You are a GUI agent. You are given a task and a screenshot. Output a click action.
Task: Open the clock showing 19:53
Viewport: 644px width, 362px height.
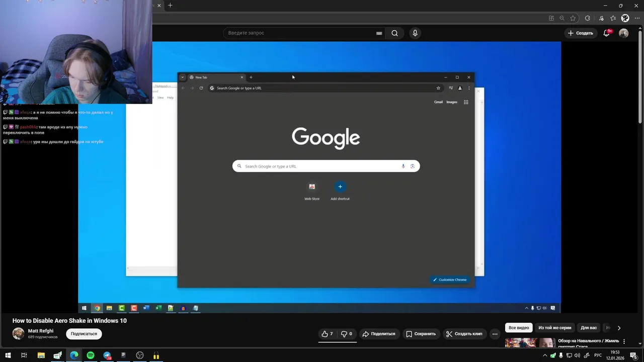click(x=615, y=355)
